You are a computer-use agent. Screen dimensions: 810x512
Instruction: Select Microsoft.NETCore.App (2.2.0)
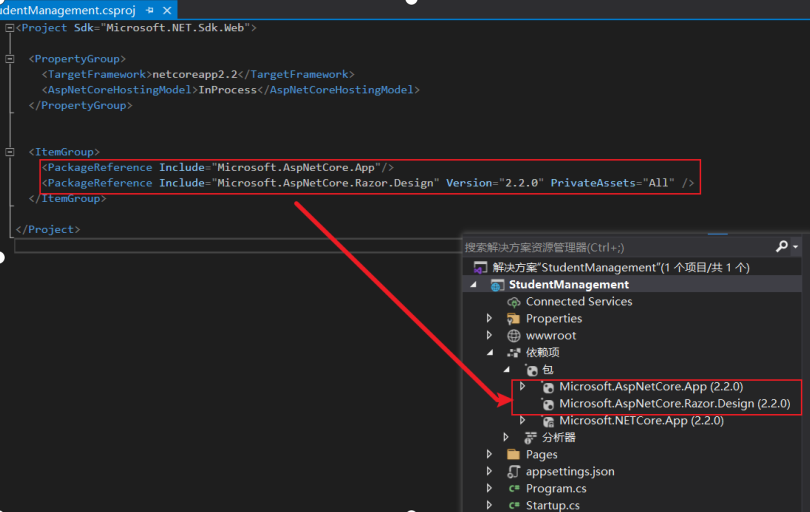(x=642, y=421)
